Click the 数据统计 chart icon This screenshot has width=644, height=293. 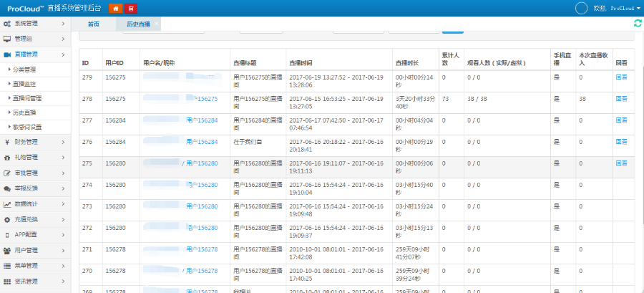(7, 203)
